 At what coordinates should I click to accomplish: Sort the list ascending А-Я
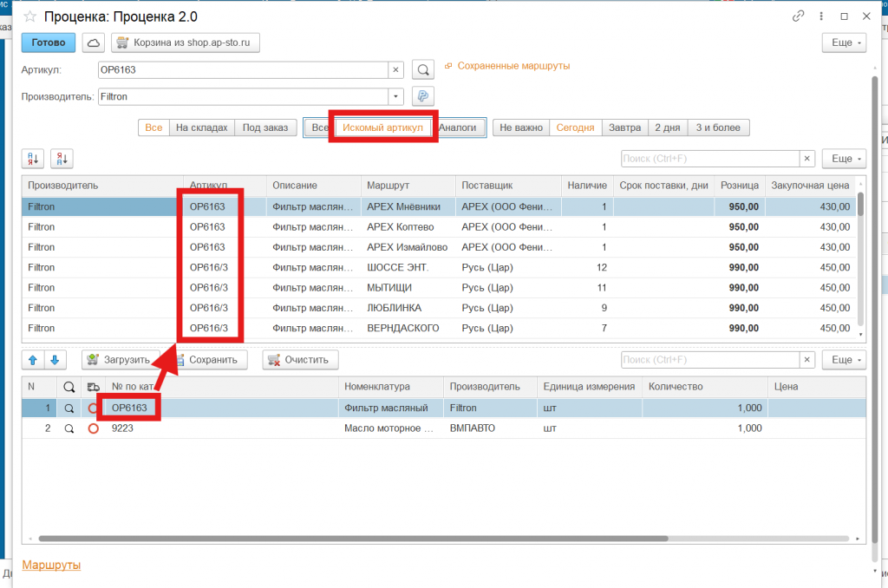[32, 158]
